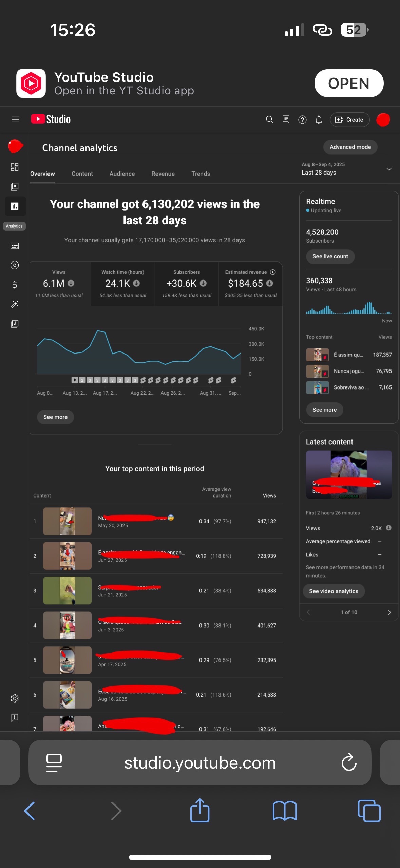Go to next latest content item
400x868 pixels.
point(389,612)
